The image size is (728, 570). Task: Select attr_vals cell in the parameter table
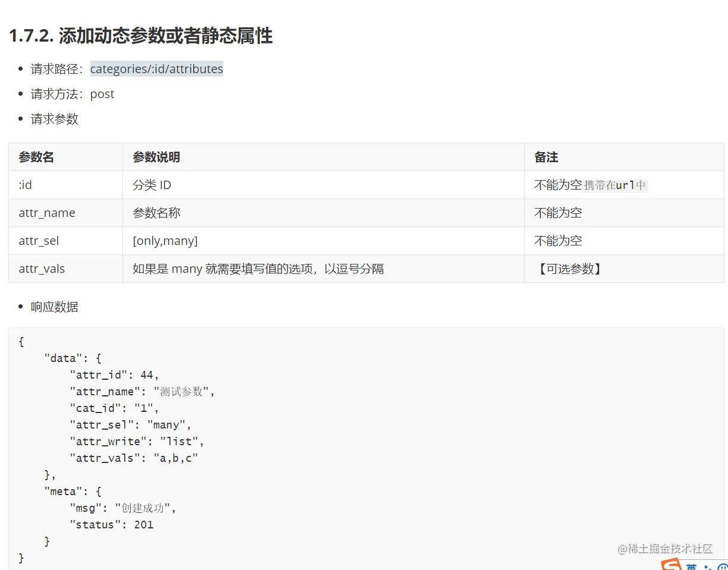[66, 269]
